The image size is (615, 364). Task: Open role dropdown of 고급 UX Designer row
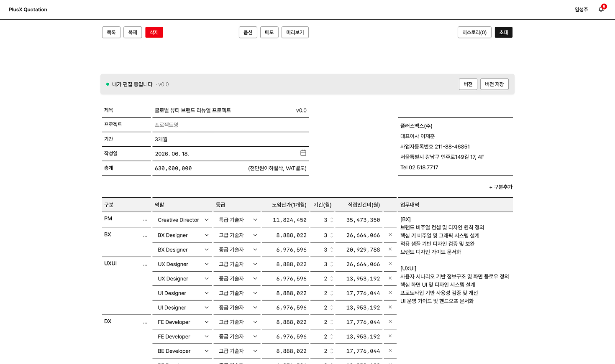click(x=182, y=264)
